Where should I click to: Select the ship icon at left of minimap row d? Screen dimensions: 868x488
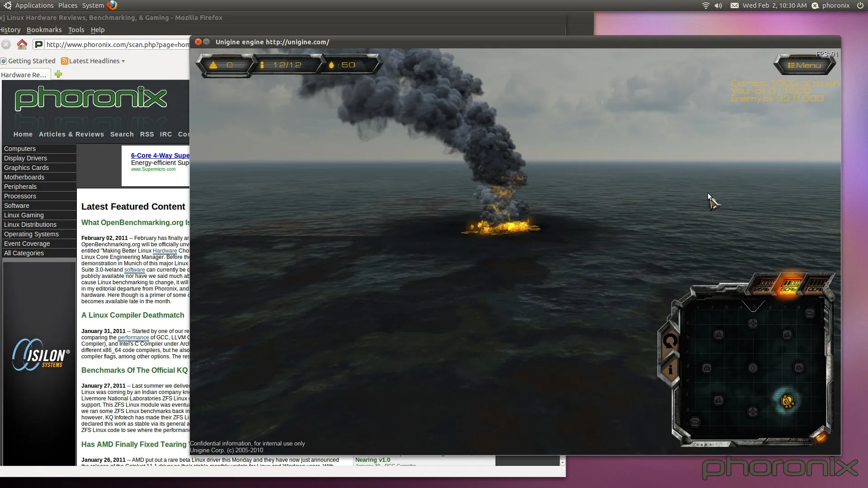[707, 368]
